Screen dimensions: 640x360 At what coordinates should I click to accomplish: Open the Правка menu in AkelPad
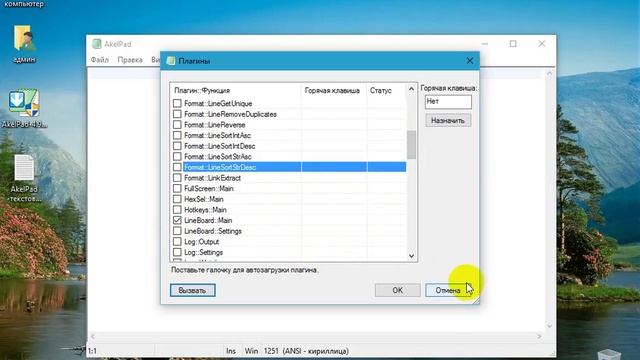pyautogui.click(x=130, y=60)
